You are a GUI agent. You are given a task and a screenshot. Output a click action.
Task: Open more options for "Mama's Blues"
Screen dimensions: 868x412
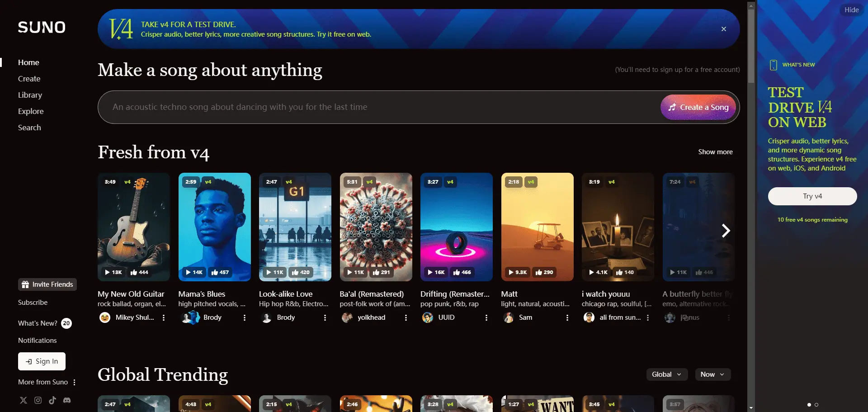click(x=244, y=317)
